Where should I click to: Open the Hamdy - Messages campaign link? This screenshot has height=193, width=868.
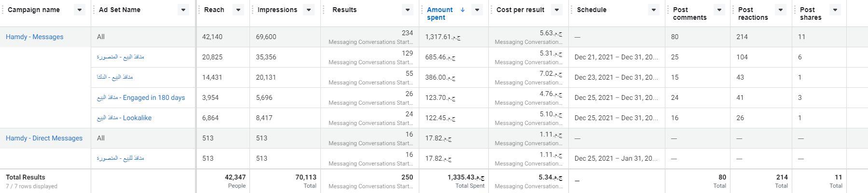point(34,37)
